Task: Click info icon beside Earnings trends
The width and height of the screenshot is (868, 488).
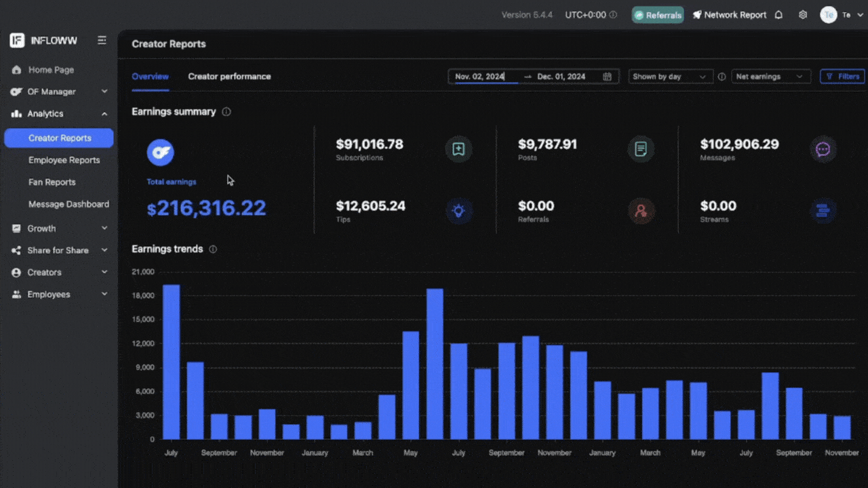Action: (213, 249)
